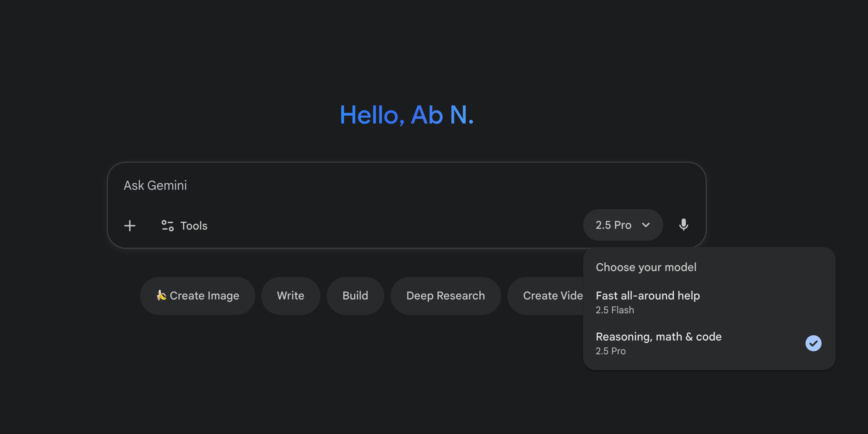
Task: Click the Tools sliders icon
Action: pyautogui.click(x=167, y=226)
